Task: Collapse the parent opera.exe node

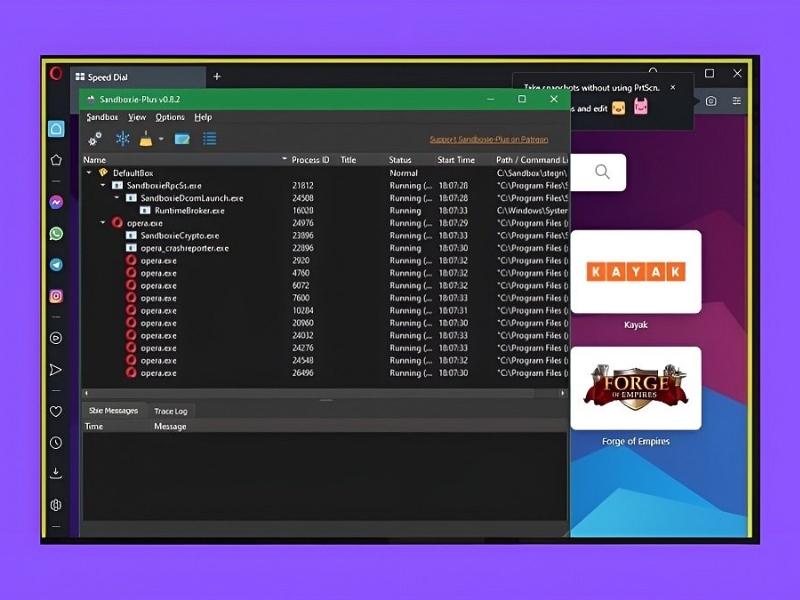Action: coord(103,222)
